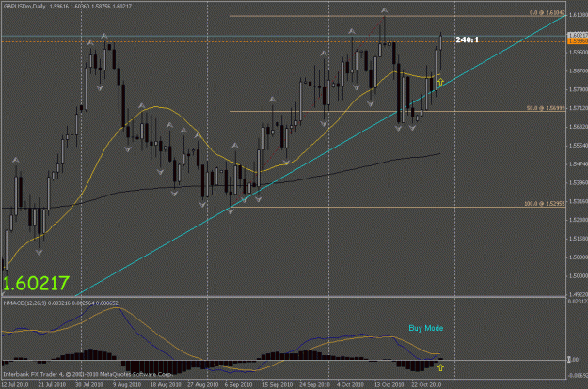Click the 1.5080 price axis label
This screenshot has width=588, height=389.
(x=579, y=257)
